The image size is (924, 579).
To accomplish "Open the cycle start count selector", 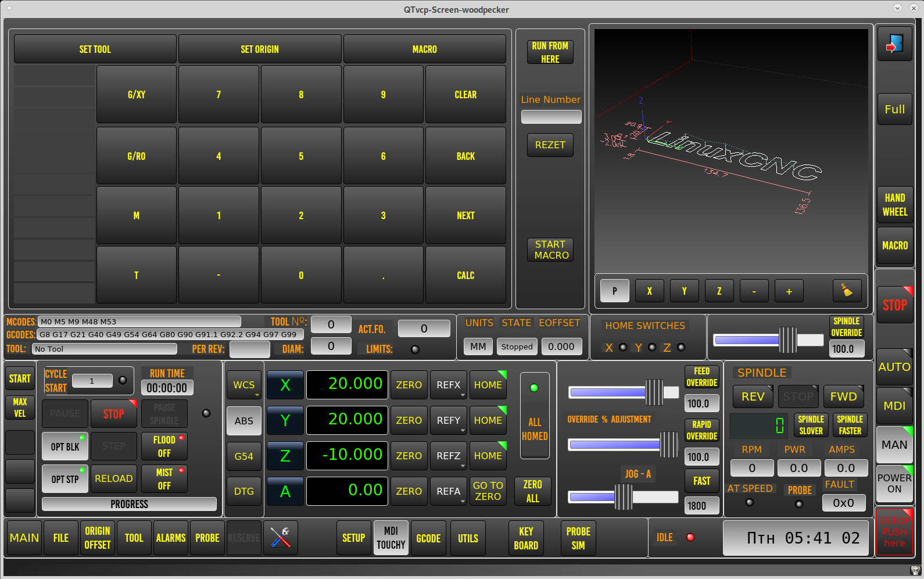I will click(x=92, y=381).
